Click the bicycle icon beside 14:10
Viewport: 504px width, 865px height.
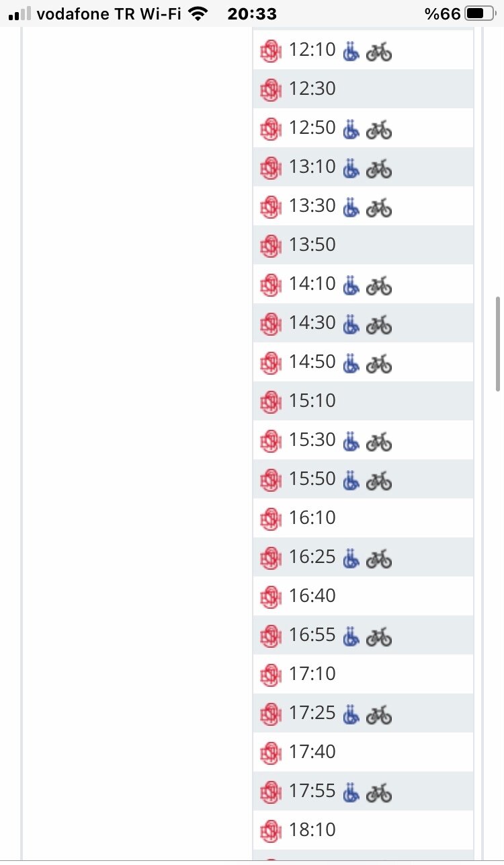click(379, 285)
